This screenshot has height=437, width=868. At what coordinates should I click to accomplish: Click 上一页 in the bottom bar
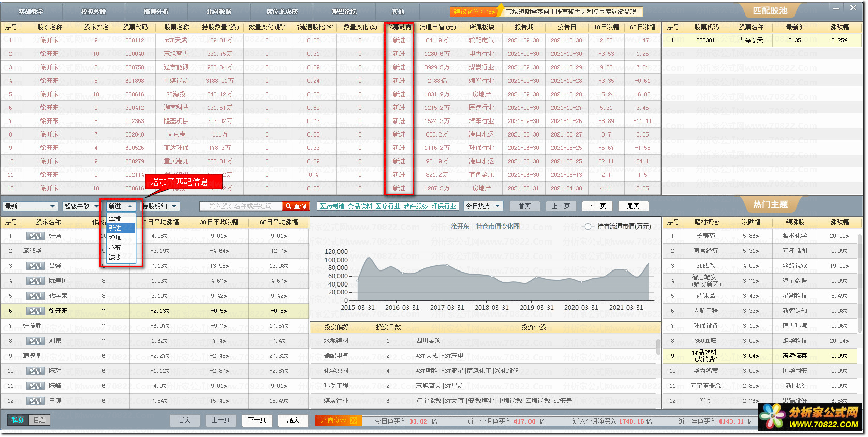point(220,420)
